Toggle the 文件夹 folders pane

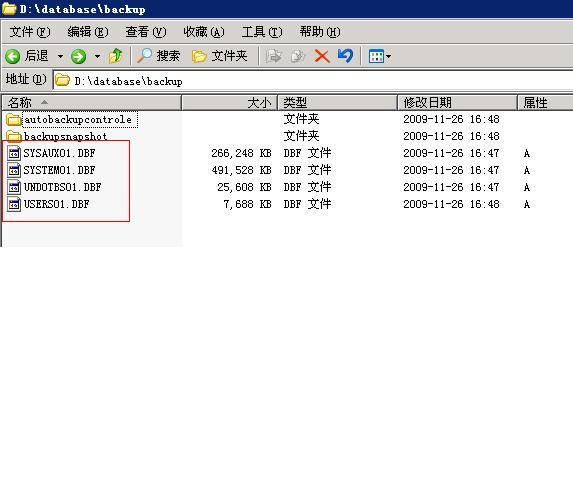tap(220, 56)
